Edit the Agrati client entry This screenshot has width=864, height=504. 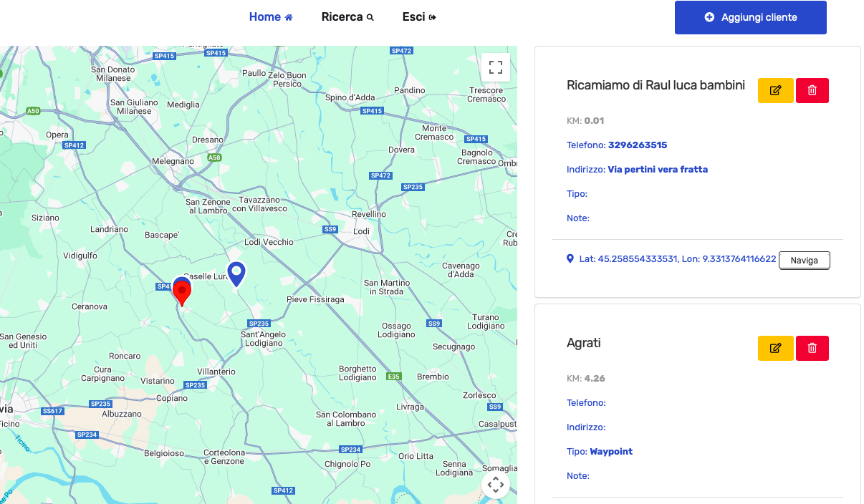click(x=775, y=348)
